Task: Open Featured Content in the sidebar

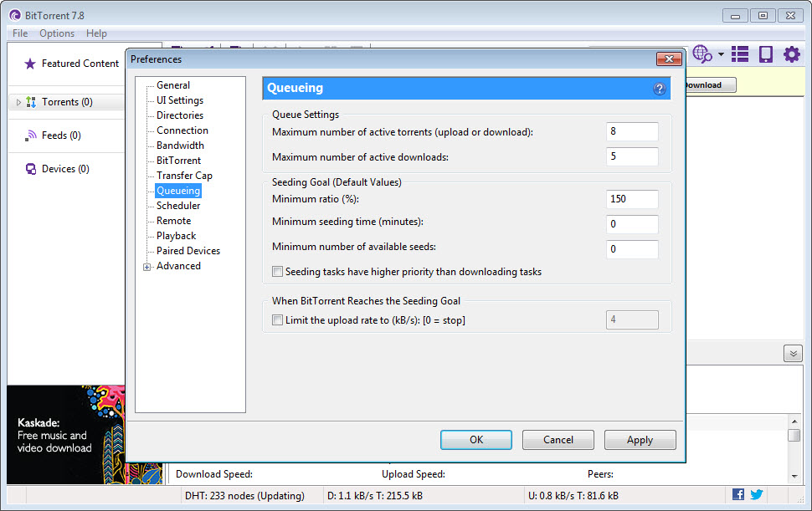Action: [x=80, y=64]
